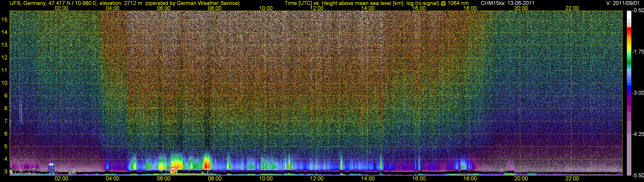The height and width of the screenshot is (182, 644).
Task: Pick the white top of the color bar
Action: click(629, 15)
